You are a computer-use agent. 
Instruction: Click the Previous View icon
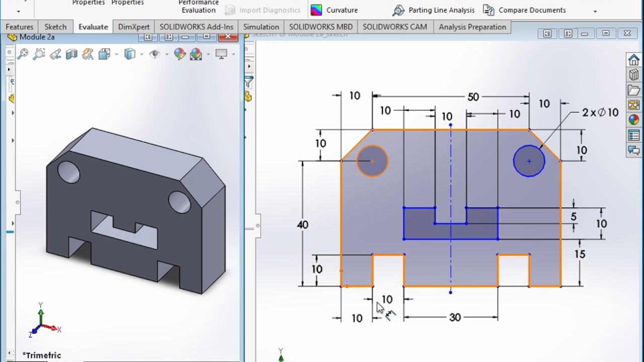pos(55,54)
